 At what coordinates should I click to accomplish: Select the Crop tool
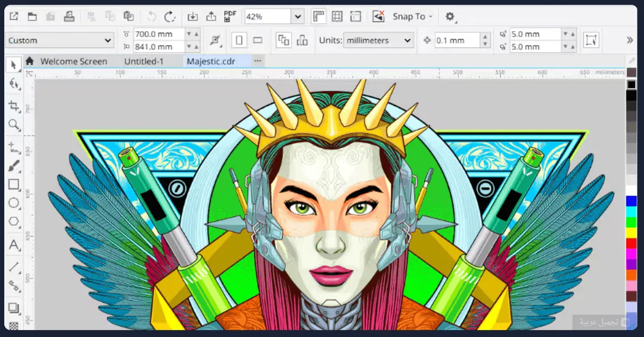pyautogui.click(x=14, y=106)
